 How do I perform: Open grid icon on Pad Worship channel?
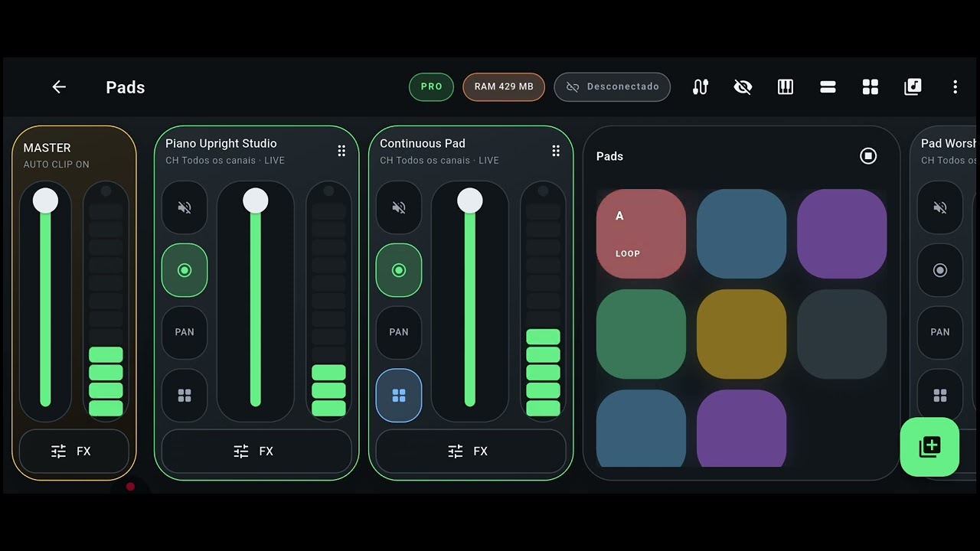click(x=940, y=396)
